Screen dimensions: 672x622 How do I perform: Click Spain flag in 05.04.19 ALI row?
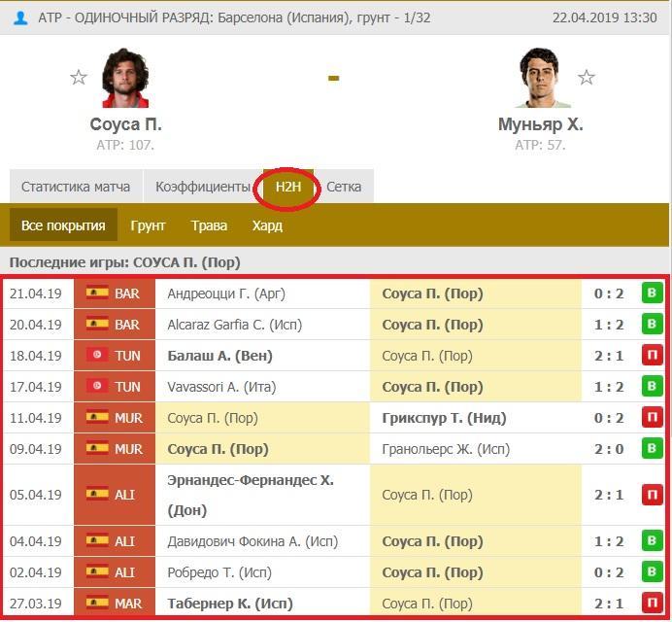click(x=97, y=494)
